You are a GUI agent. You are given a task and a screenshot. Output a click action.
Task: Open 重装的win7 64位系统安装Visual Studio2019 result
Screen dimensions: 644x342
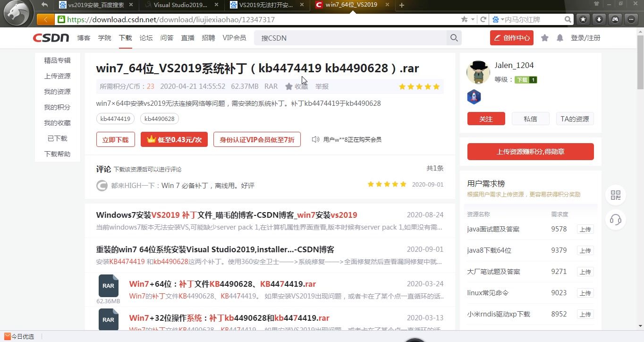click(215, 249)
